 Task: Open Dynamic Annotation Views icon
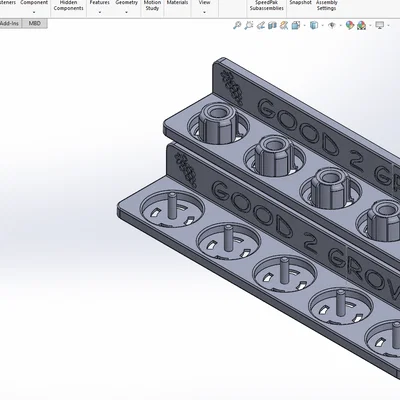coord(284,25)
